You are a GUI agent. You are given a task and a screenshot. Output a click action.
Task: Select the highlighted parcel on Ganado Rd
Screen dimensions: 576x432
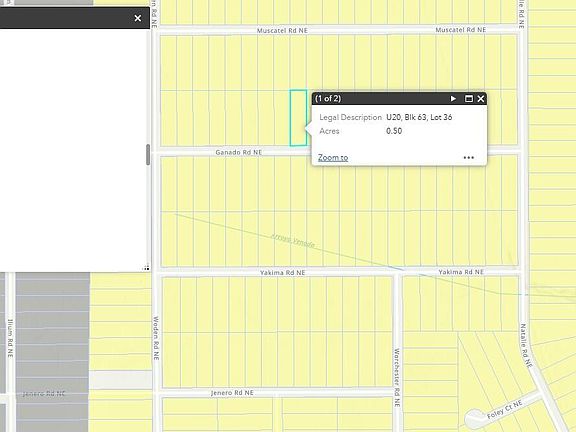coord(298,118)
